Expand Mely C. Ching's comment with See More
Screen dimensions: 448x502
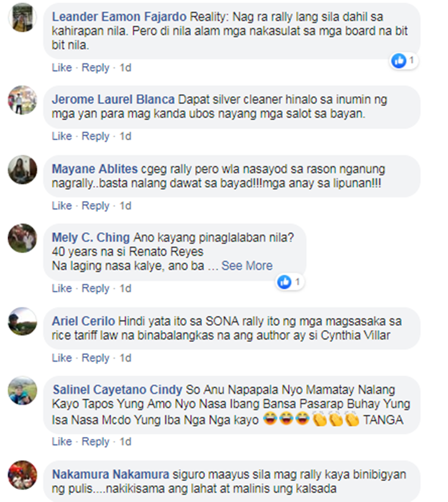(247, 266)
